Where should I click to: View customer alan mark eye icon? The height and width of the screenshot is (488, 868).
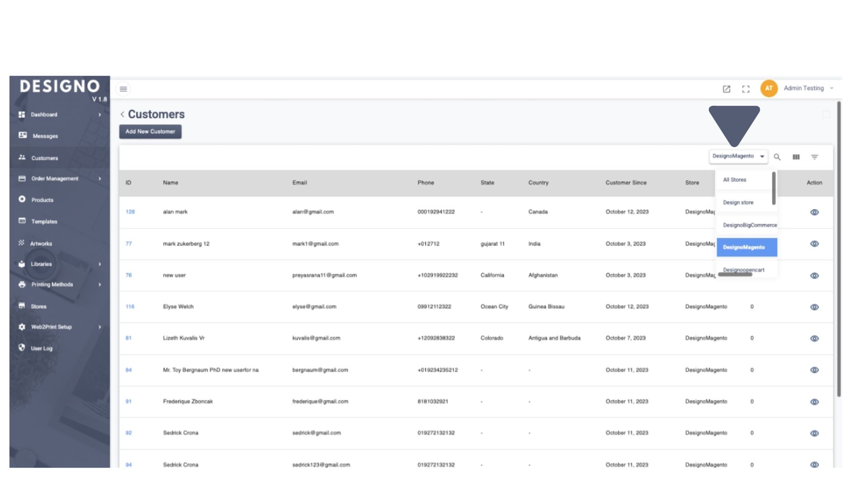(x=814, y=212)
